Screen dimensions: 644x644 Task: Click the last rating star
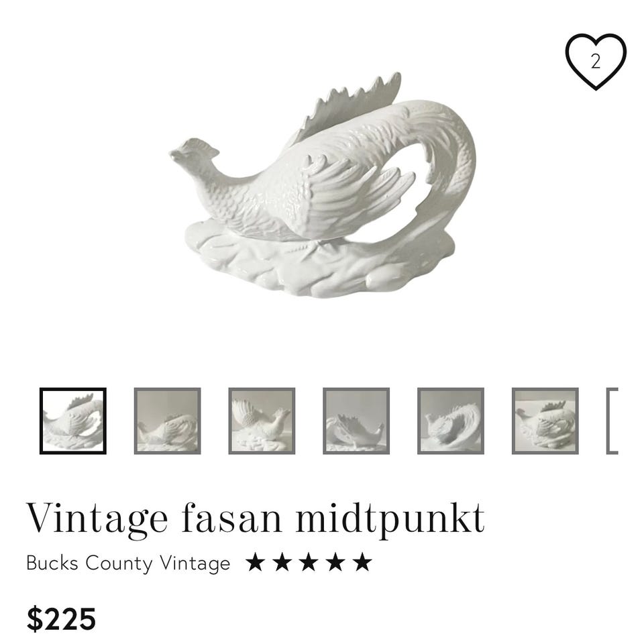362,562
